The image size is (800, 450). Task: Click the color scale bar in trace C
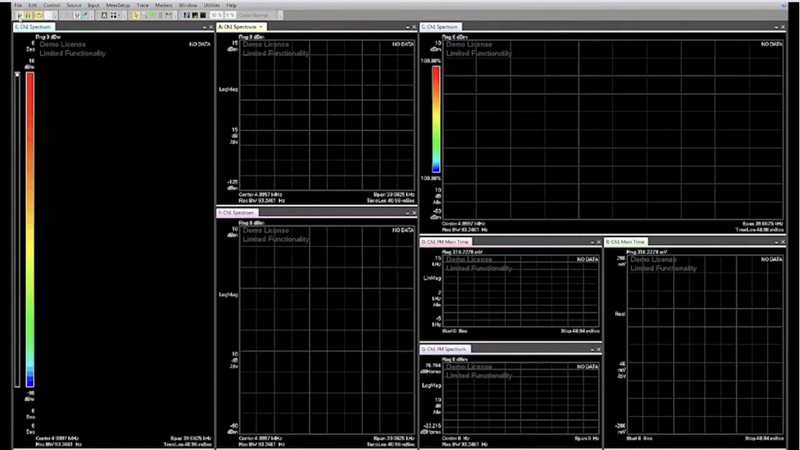coord(436,119)
